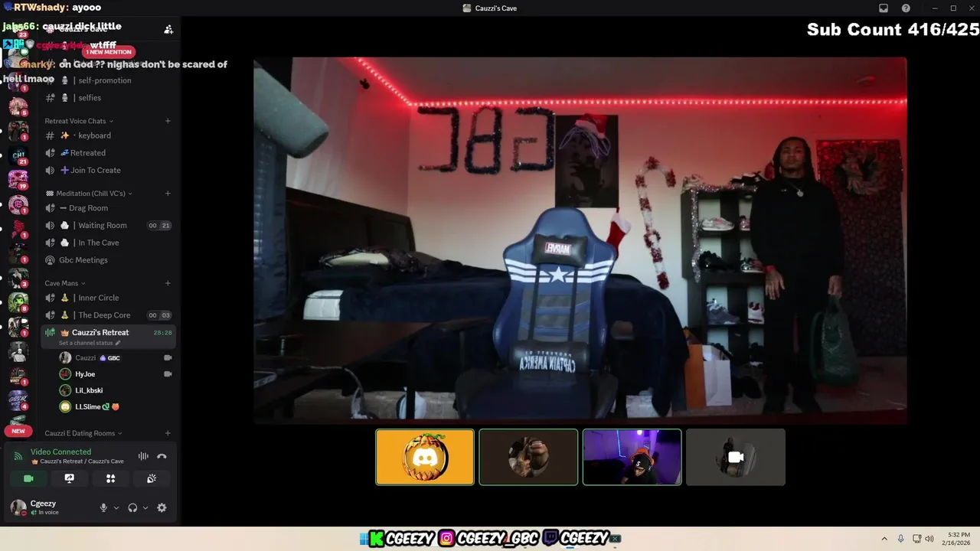Join the Retreated voice channel

[108, 153]
